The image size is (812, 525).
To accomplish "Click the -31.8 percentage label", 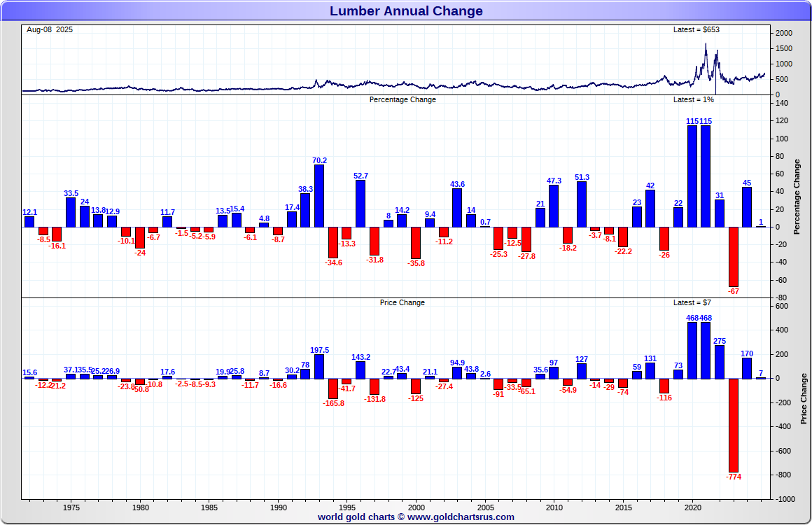I will 375,260.
